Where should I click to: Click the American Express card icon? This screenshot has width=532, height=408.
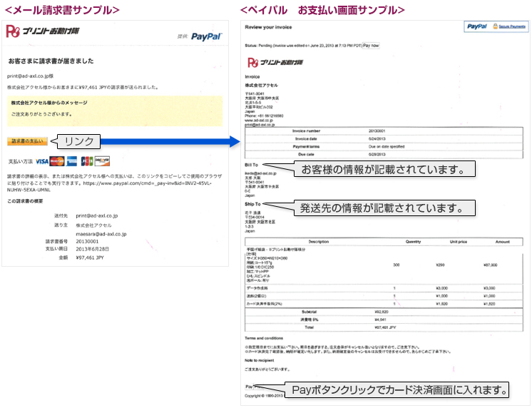point(71,161)
